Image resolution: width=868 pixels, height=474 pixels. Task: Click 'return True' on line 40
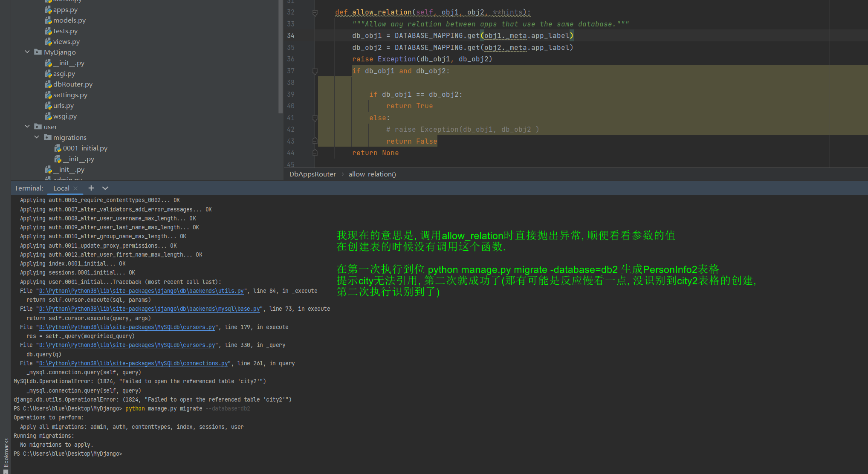410,106
